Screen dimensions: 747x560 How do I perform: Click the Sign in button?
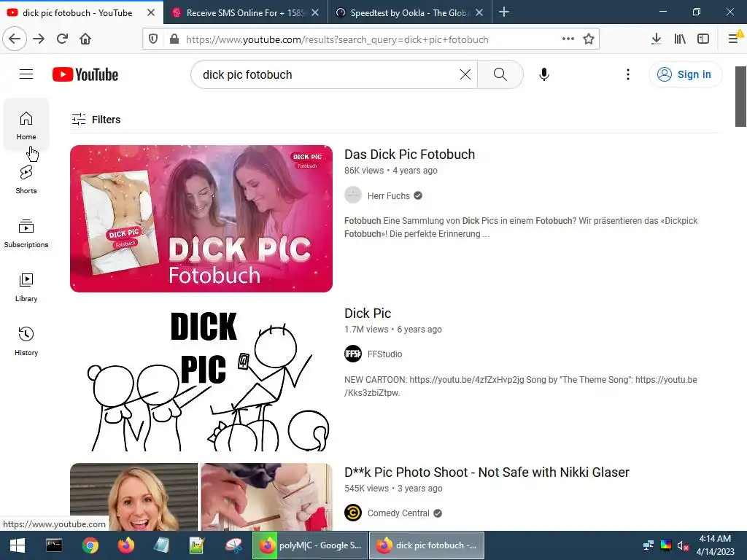click(685, 74)
